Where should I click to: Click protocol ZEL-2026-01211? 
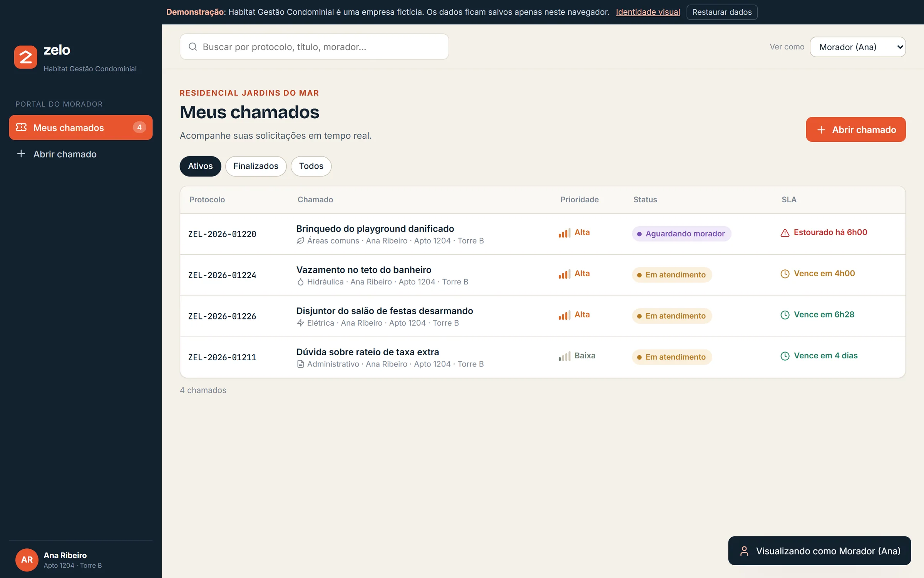[x=222, y=358]
